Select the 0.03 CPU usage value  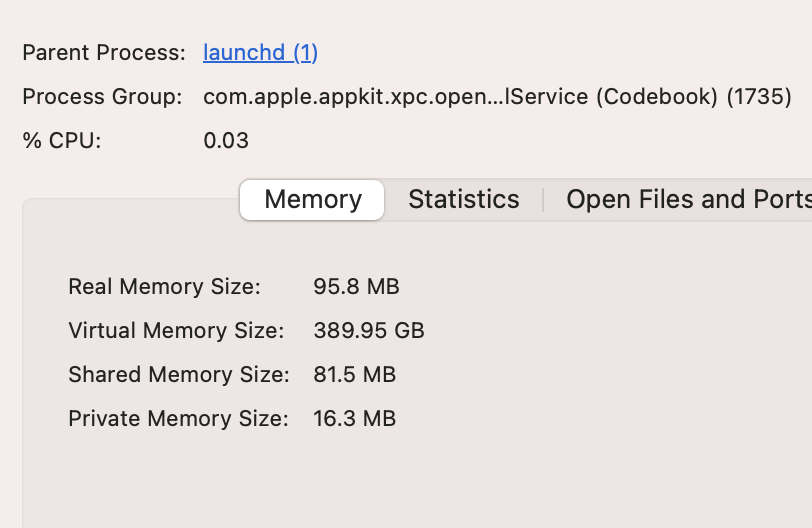(x=226, y=141)
